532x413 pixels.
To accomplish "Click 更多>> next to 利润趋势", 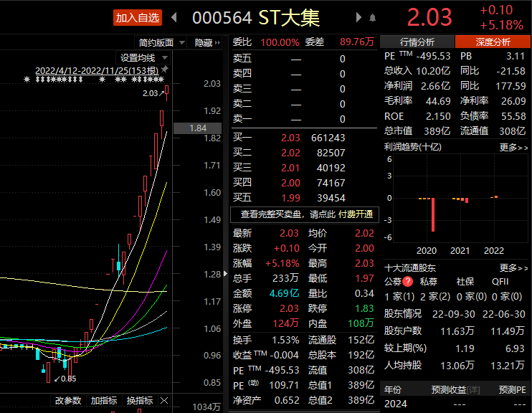I will click(x=513, y=147).
